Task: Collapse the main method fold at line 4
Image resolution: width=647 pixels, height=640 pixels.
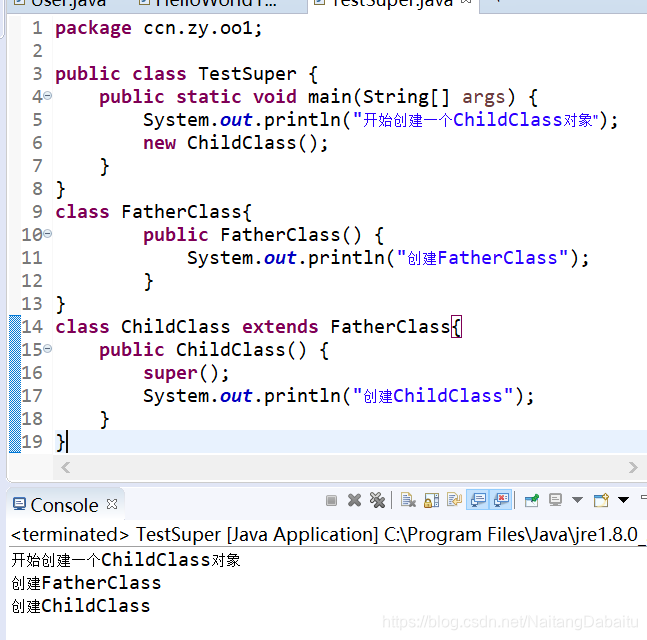Action: tap(48, 96)
